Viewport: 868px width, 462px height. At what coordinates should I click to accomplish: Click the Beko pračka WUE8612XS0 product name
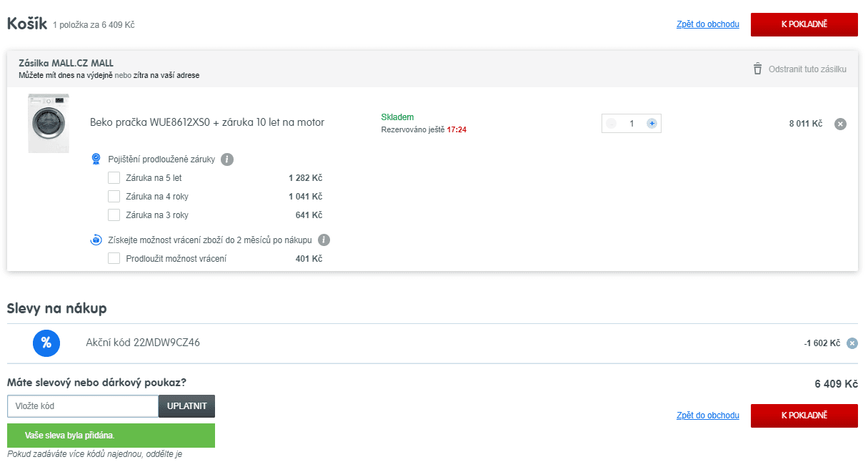pyautogui.click(x=207, y=122)
